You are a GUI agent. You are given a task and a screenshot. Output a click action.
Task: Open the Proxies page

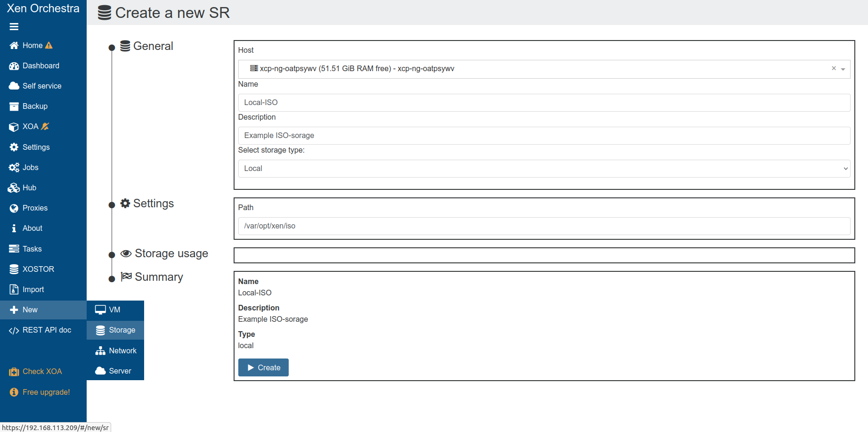click(43, 208)
